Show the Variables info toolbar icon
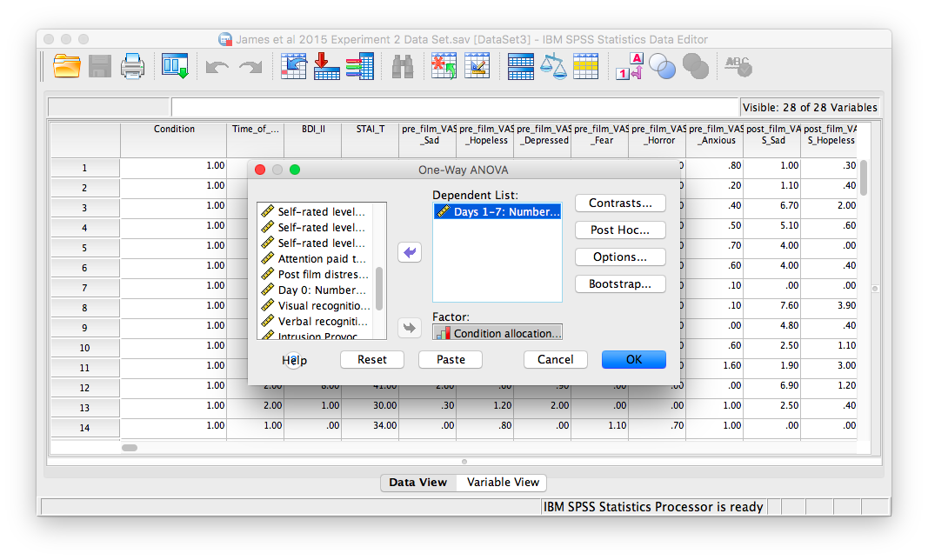928x560 pixels. (x=360, y=66)
